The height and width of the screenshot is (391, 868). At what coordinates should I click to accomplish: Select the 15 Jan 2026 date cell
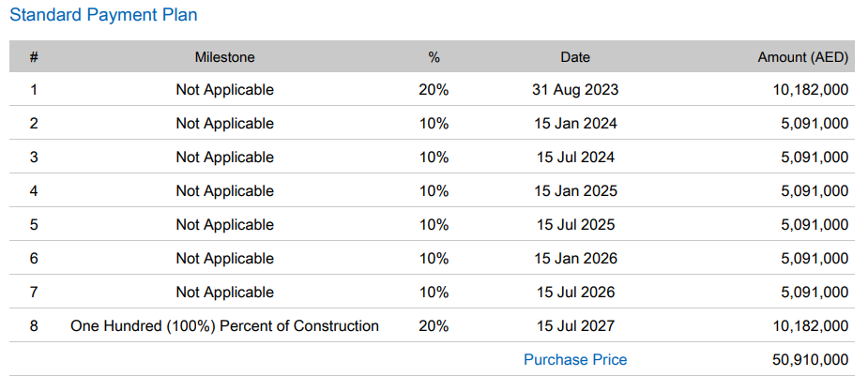[575, 259]
